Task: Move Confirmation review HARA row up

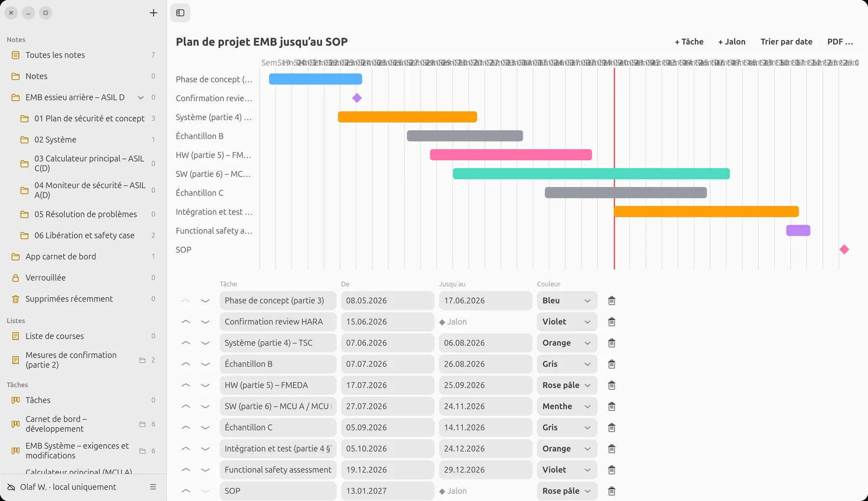Action: coord(186,322)
